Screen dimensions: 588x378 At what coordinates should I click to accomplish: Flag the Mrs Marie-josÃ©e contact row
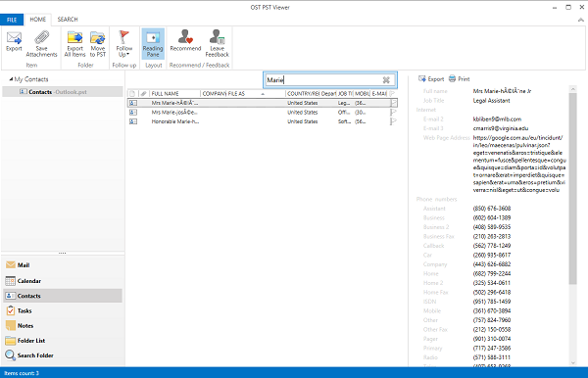(393, 112)
